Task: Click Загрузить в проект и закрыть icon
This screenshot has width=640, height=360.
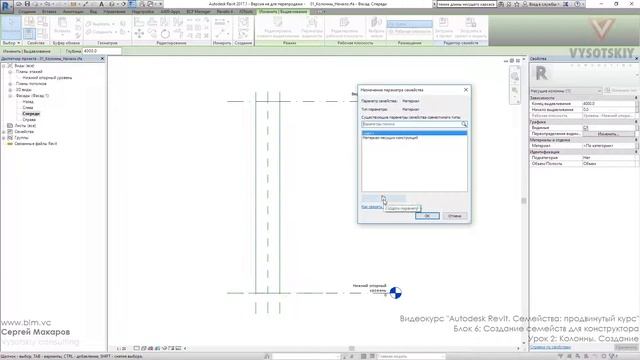Action: tap(470, 27)
